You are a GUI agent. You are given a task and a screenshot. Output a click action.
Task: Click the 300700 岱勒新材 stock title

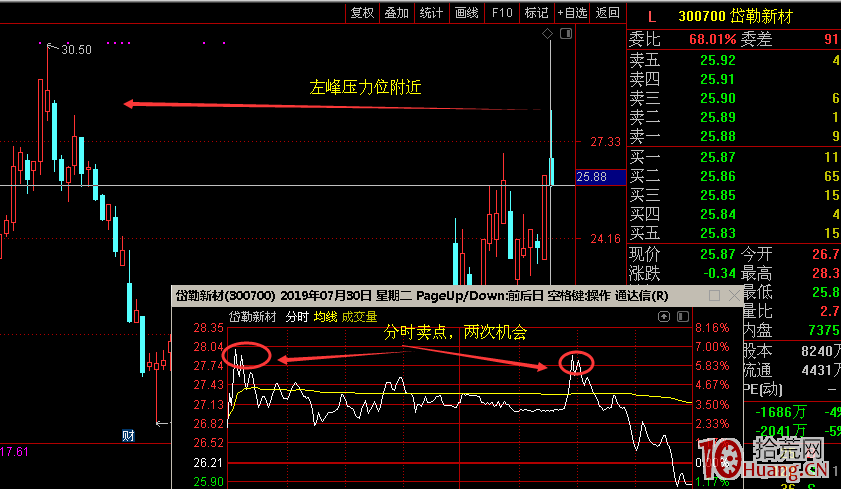pos(735,17)
